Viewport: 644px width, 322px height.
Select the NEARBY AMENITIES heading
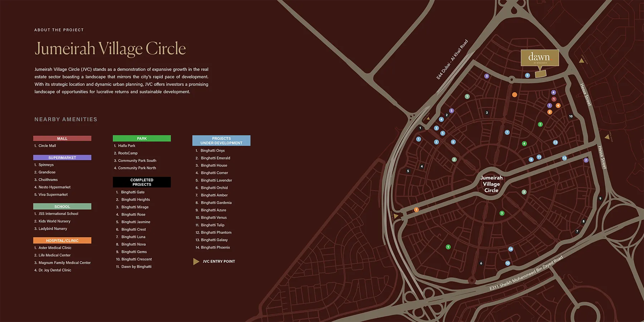pyautogui.click(x=65, y=119)
